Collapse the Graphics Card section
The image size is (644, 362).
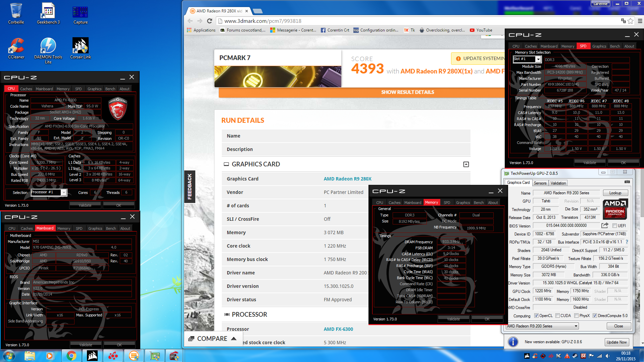point(466,164)
